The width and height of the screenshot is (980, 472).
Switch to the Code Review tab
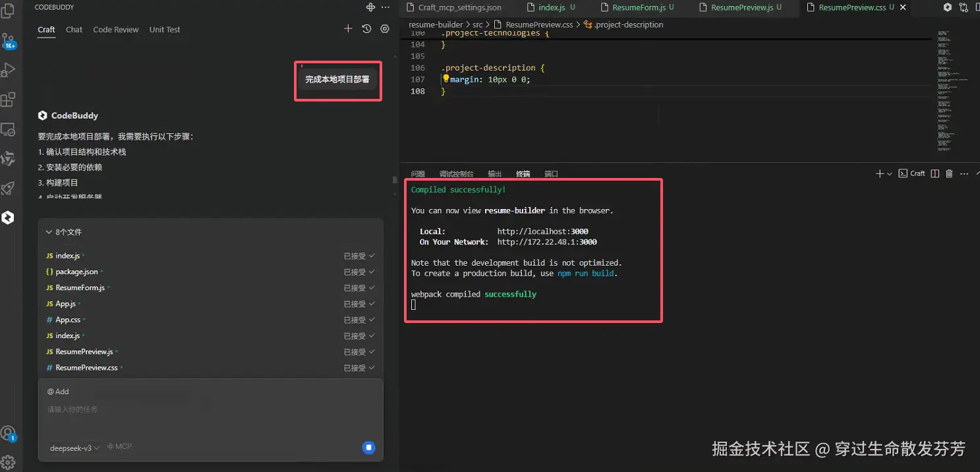[116, 30]
